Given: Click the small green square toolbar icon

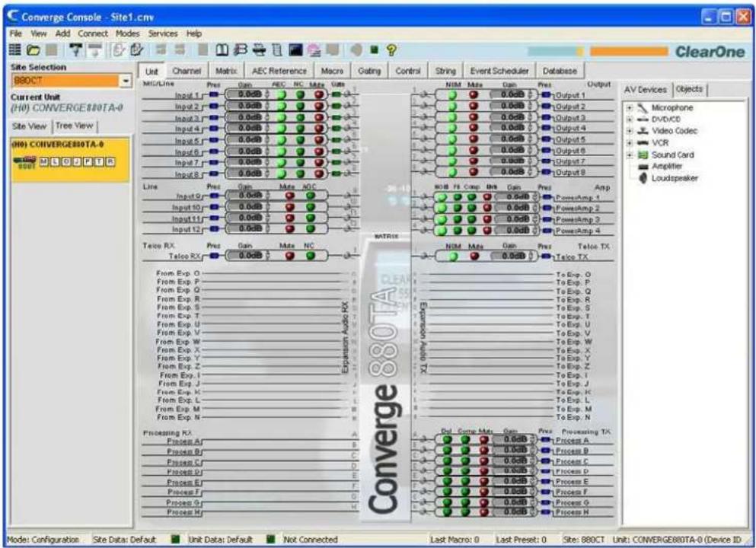Looking at the screenshot, I should coord(374,49).
